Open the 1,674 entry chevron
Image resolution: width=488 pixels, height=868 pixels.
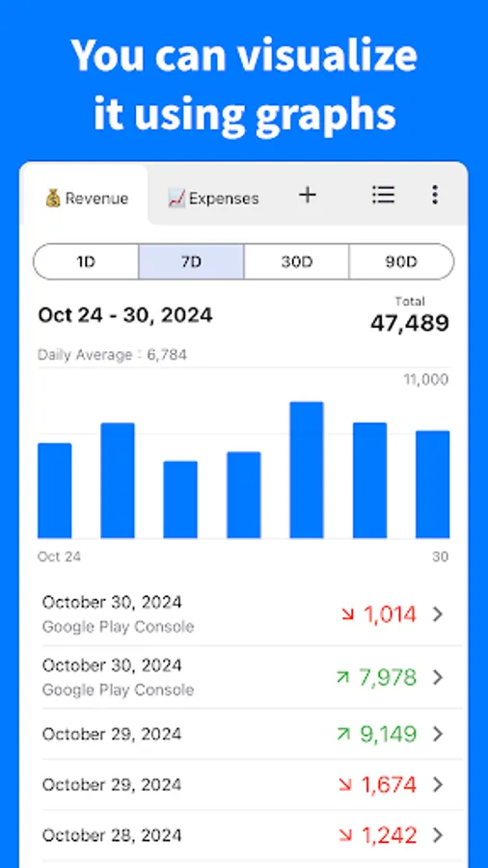[438, 784]
